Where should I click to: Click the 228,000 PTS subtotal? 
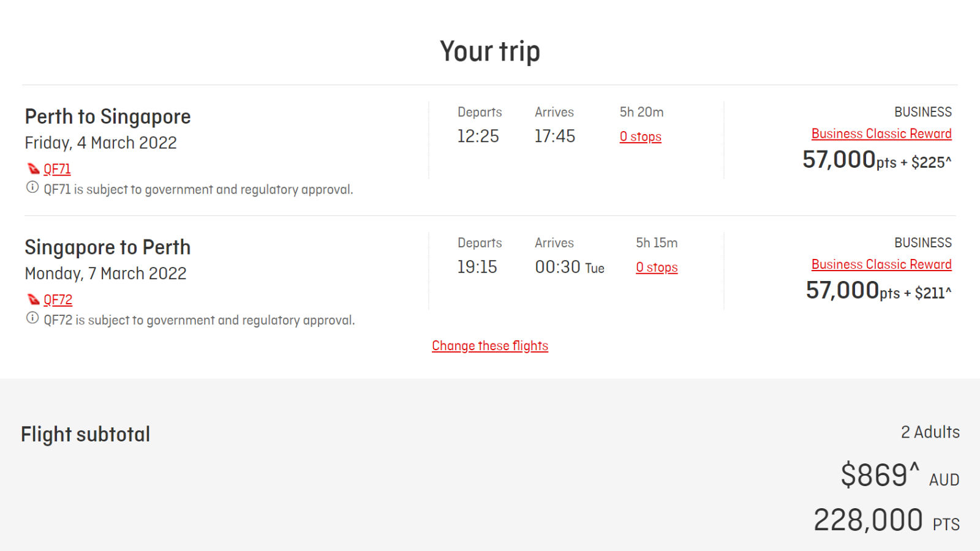coord(886,520)
